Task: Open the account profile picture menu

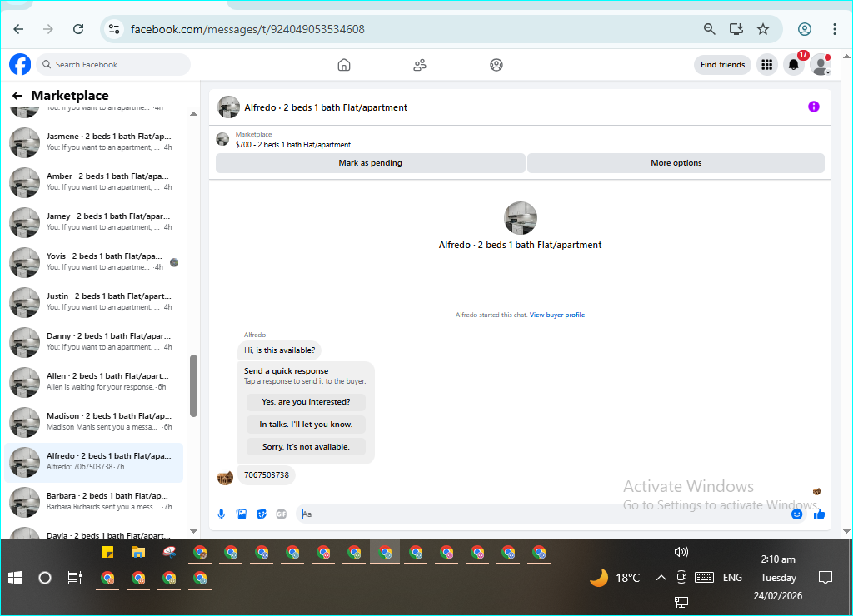Action: 821,65
